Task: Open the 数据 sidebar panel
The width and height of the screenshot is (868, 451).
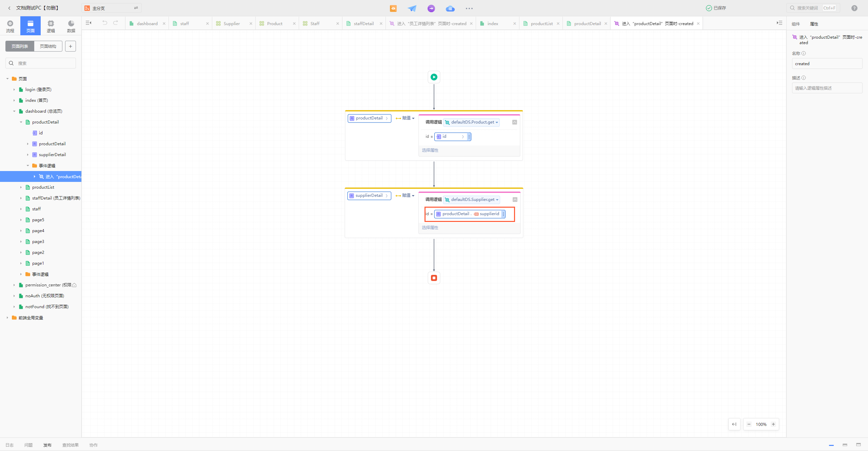Action: pos(71,26)
